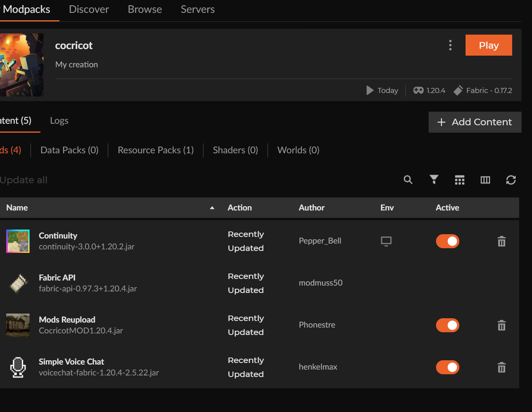Click the Mods Reupload thumbnail
Screen dimensions: 532x412
tap(18, 325)
